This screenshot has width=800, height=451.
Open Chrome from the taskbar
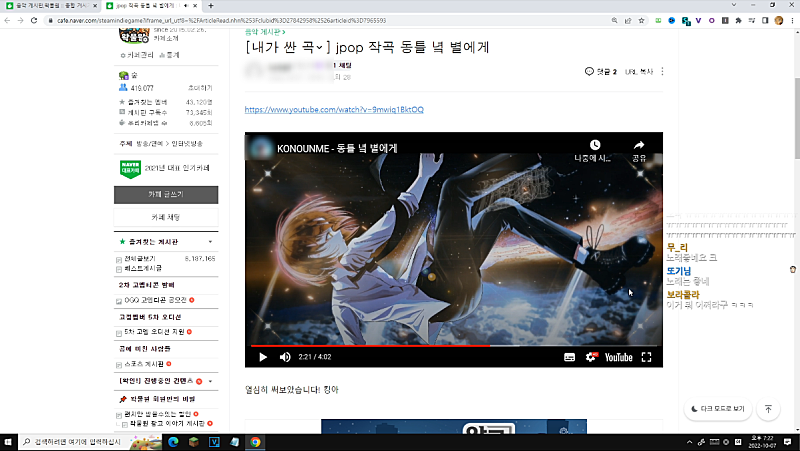(x=255, y=442)
